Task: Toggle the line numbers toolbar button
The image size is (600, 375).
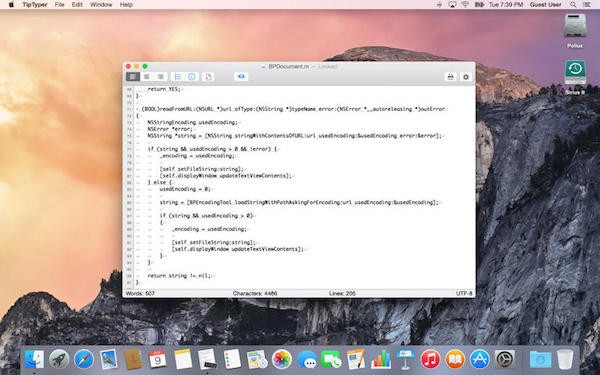Action: coord(178,77)
